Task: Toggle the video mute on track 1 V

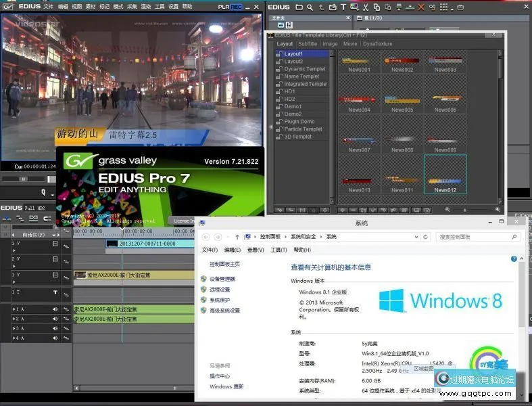Action: pos(55,275)
